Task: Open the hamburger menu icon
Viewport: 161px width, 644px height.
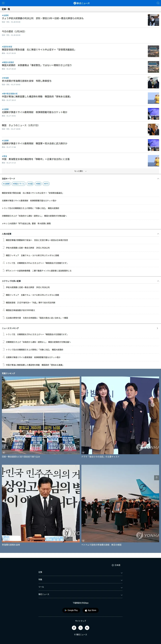Action: click(3, 3)
